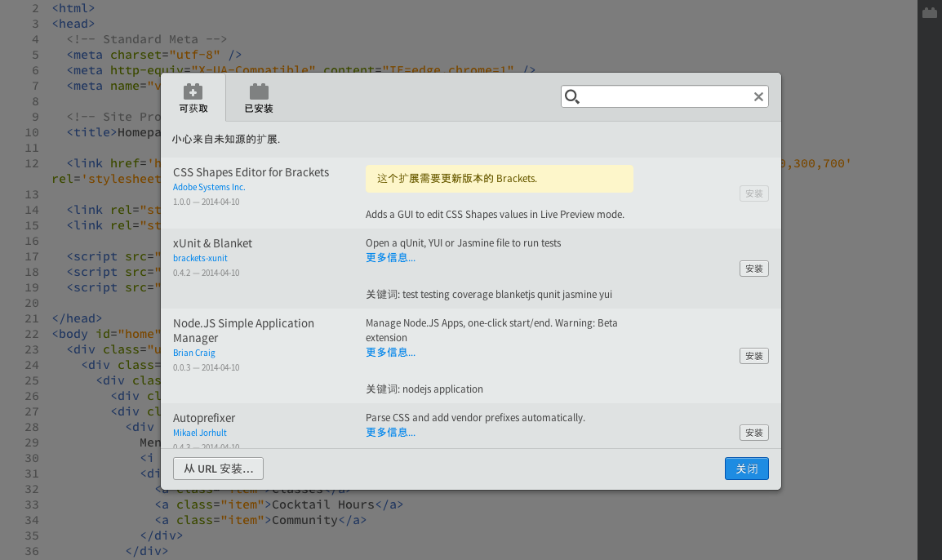Open author link Adobe Systems Inc.
This screenshot has height=560, width=942.
tap(209, 187)
